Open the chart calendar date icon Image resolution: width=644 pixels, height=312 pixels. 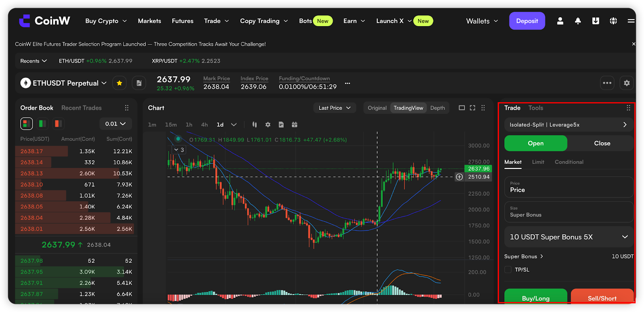[x=295, y=125]
